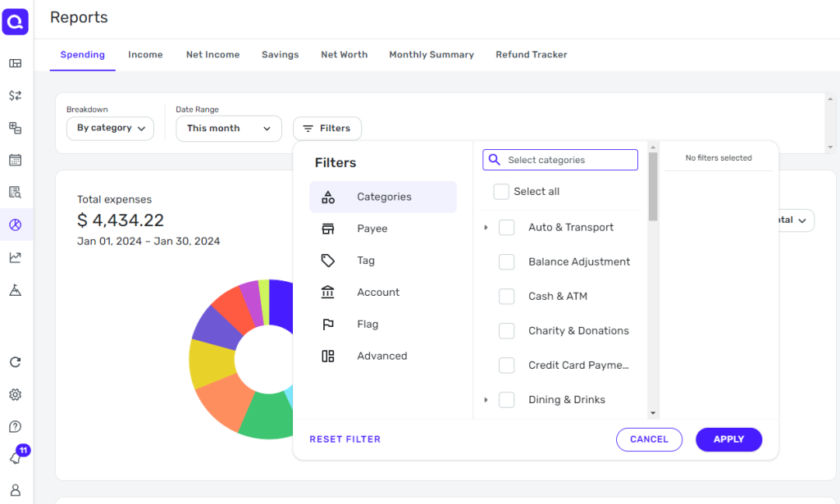
Task: Select the Accounts icon in the sidebar
Action: point(15,128)
